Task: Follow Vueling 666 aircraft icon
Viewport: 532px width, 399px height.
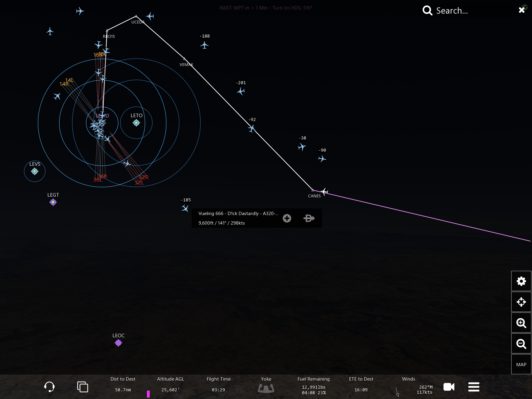Action: pos(309,218)
